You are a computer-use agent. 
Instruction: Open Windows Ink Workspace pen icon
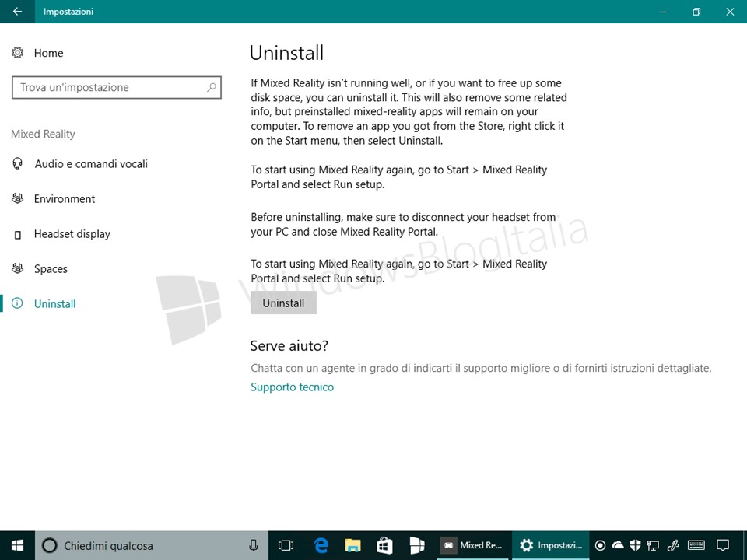(x=672, y=546)
